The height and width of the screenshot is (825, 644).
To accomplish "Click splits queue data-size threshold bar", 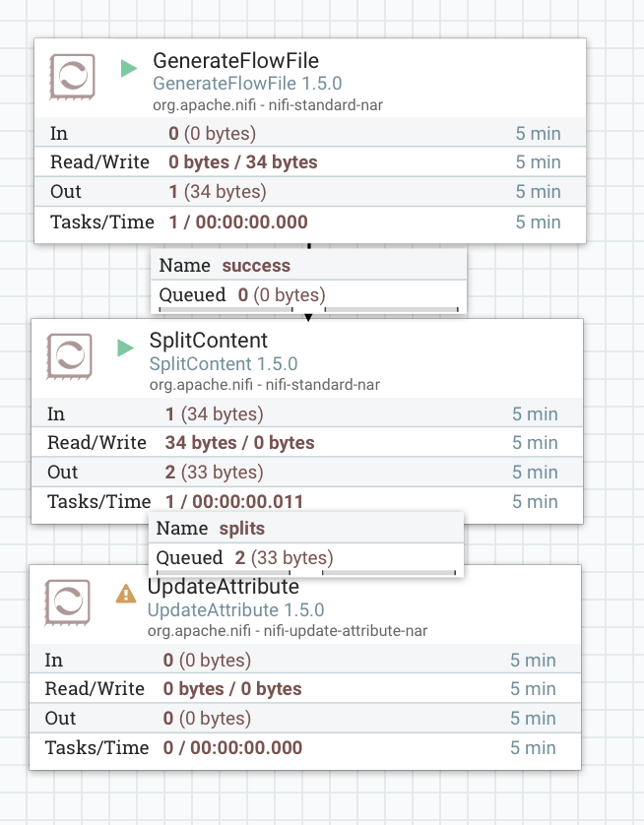I will pyautogui.click(x=388, y=572).
